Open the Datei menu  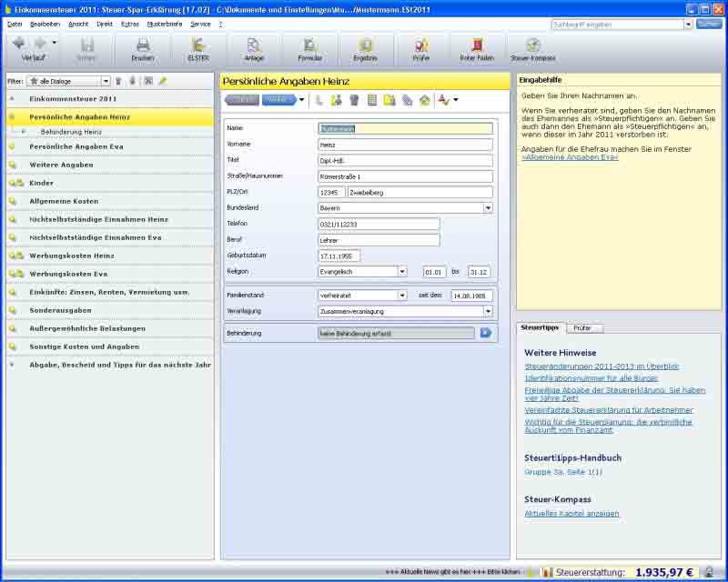tap(15, 25)
